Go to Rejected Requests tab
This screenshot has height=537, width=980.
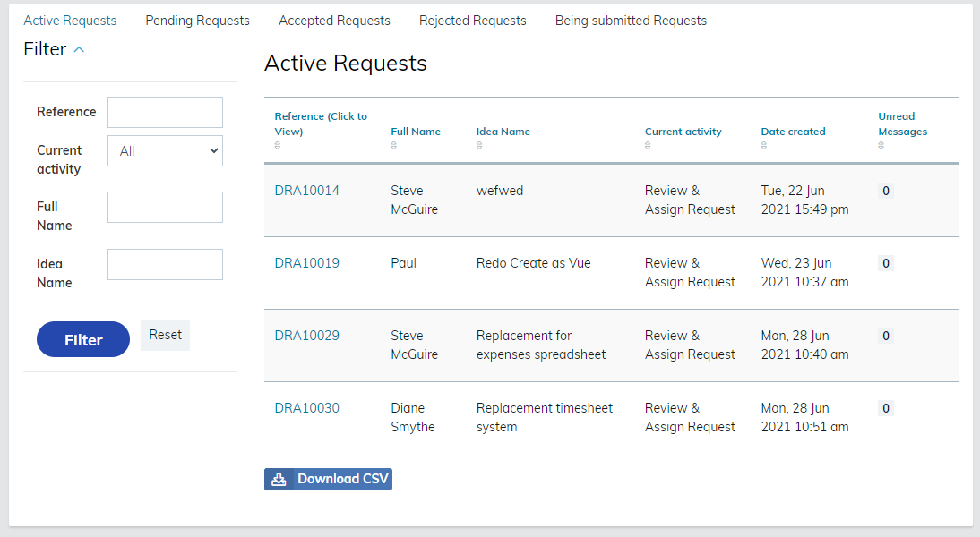[472, 21]
